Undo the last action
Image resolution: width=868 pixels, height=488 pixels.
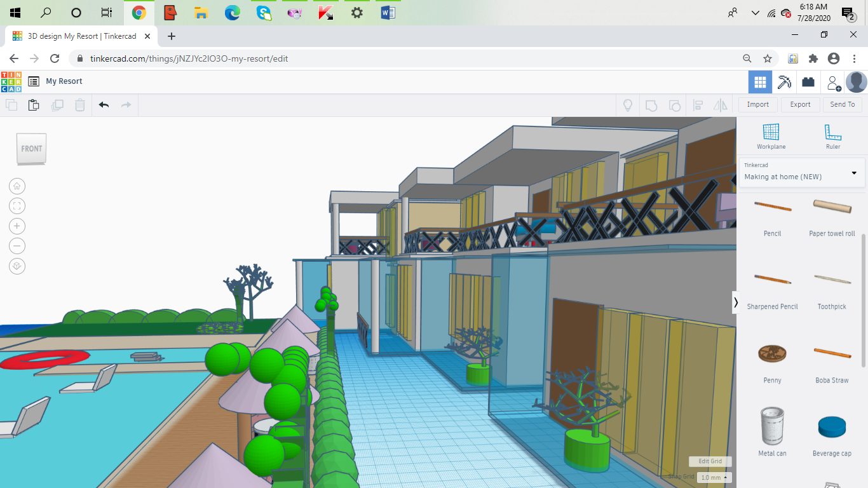pos(104,105)
